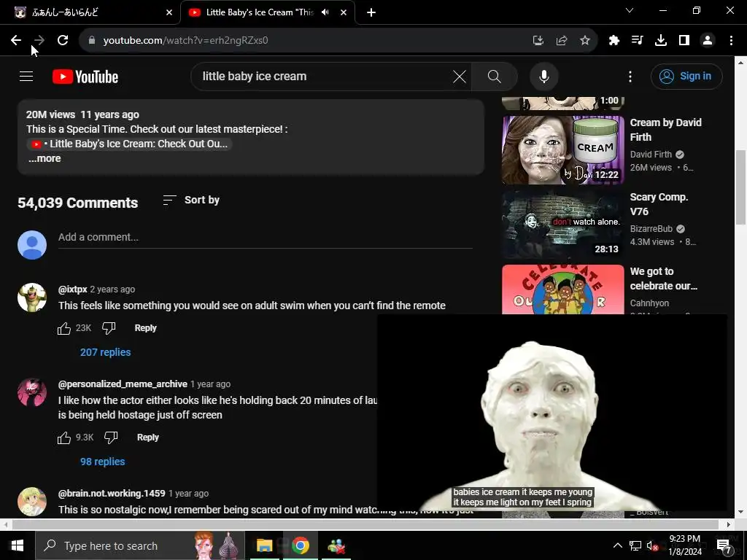
Task: Dislike the @ixtpx comment
Action: pos(109,328)
